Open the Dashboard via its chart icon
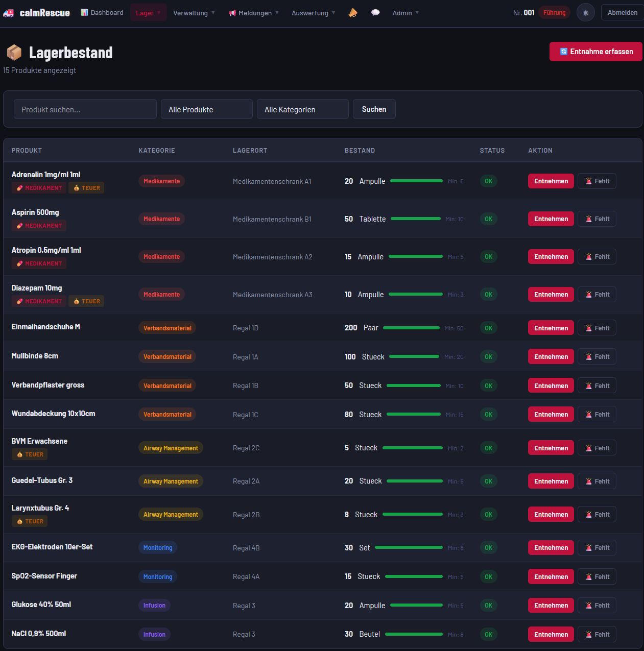 click(x=83, y=12)
